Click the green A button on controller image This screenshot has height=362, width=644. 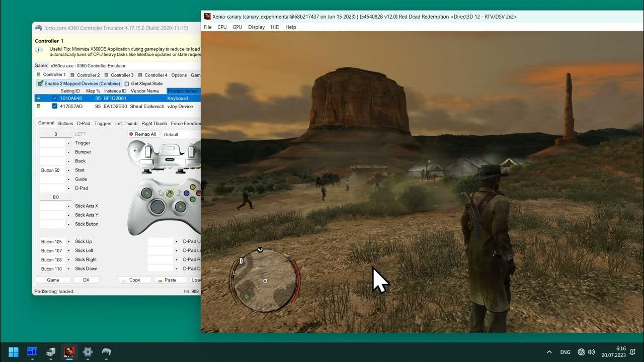[194, 199]
